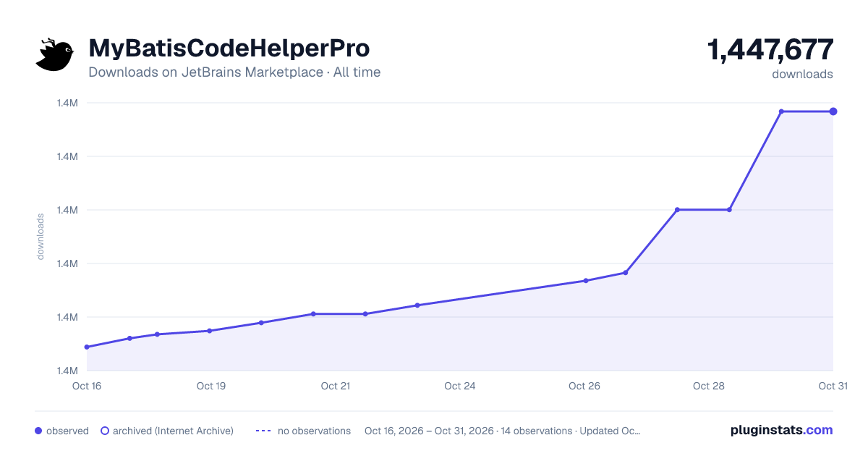868x456 pixels.
Task: Click the 1,447,677 downloads total
Action: (770, 50)
